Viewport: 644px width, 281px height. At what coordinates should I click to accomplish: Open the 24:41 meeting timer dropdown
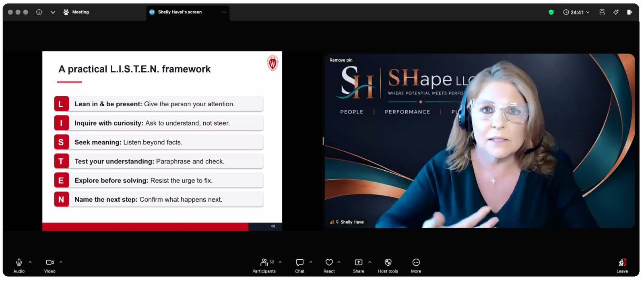point(576,12)
